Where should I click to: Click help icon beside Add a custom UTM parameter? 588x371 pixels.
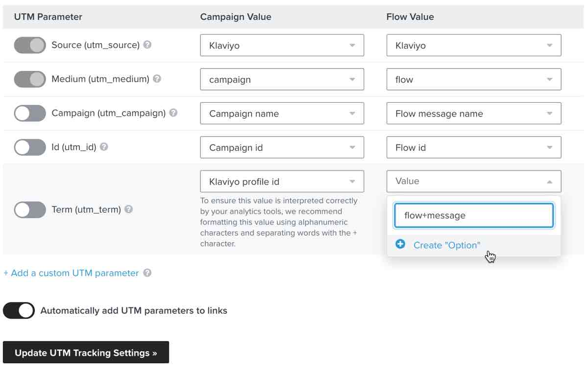click(x=147, y=273)
